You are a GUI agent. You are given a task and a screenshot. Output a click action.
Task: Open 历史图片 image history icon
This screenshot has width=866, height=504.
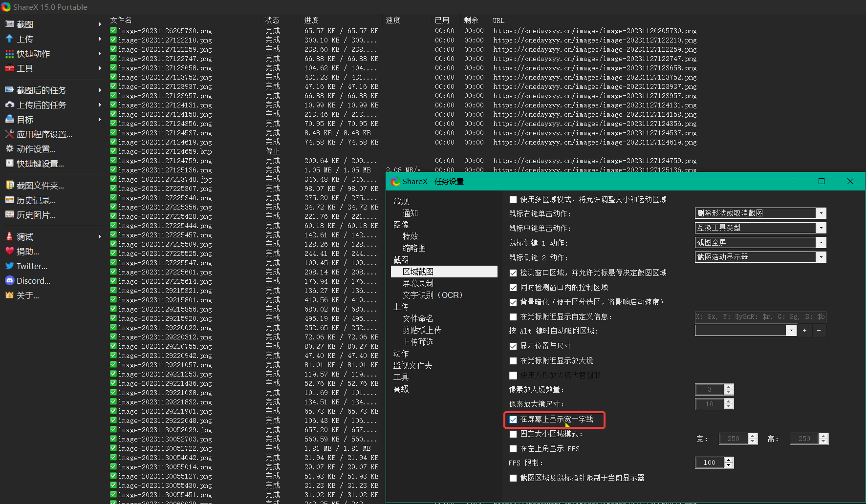coord(9,214)
